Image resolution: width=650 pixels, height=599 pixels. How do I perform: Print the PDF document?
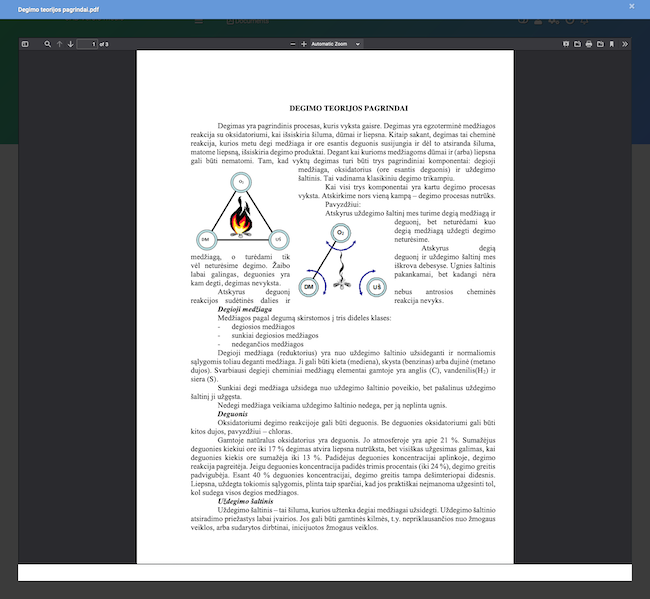click(x=589, y=44)
